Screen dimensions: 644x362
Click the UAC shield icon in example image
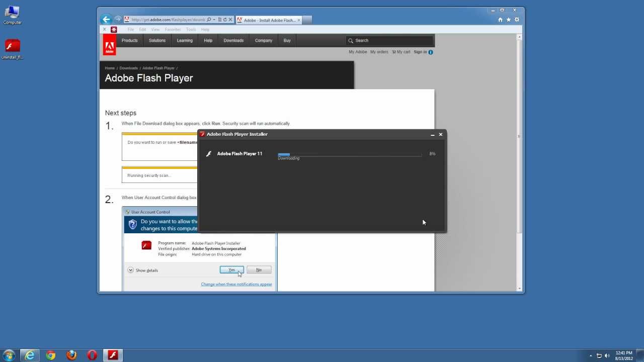132,224
